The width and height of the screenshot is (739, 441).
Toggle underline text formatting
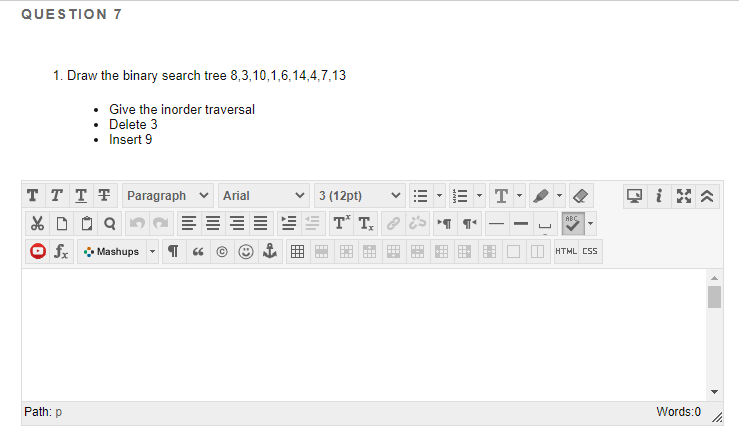[x=81, y=196]
